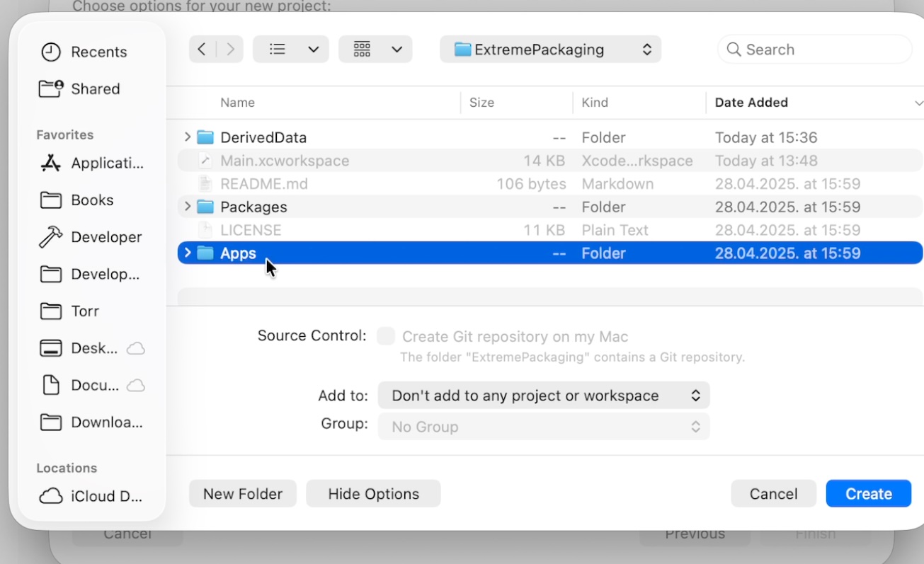Sort by Date Added column header
The height and width of the screenshot is (564, 924).
pyautogui.click(x=751, y=103)
